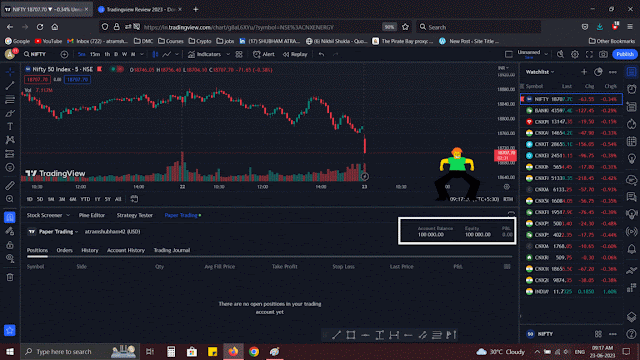The height and width of the screenshot is (360, 640).
Task: Click the Publish button
Action: pos(624,54)
